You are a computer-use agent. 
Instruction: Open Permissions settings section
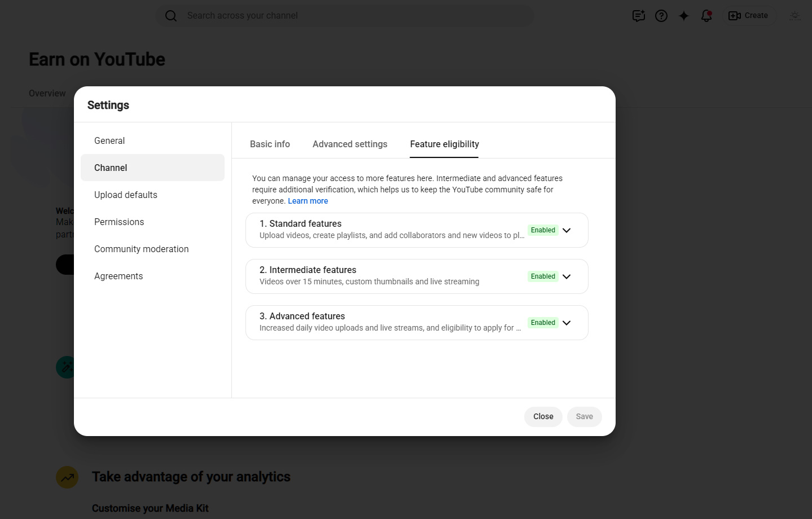coord(152,222)
